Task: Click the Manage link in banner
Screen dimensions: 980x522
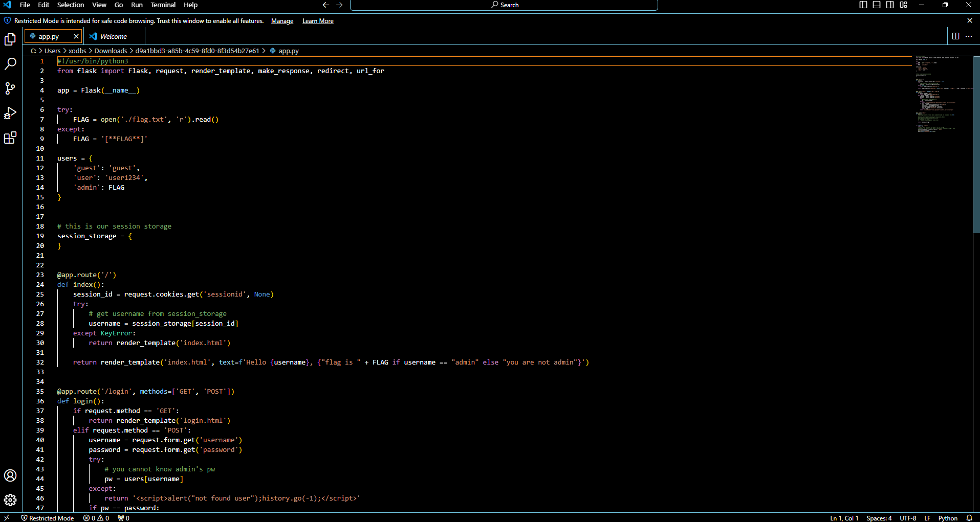Action: pyautogui.click(x=282, y=21)
